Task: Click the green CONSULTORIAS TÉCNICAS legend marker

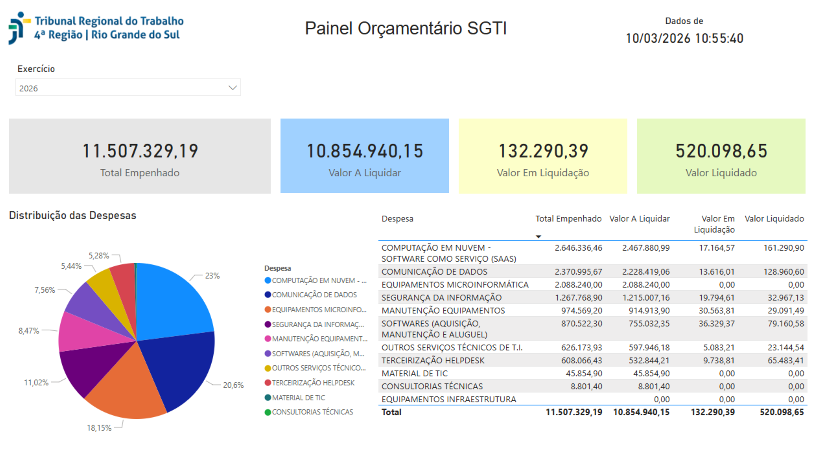Action: tap(268, 411)
